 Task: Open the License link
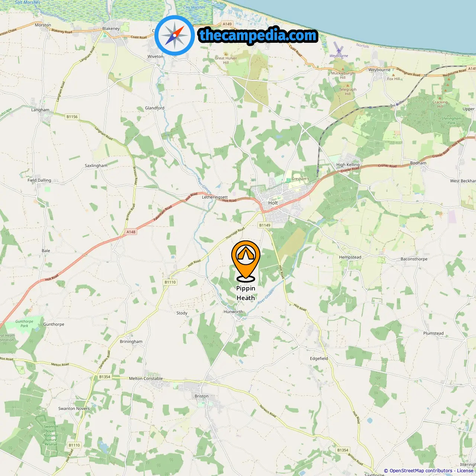click(465, 470)
